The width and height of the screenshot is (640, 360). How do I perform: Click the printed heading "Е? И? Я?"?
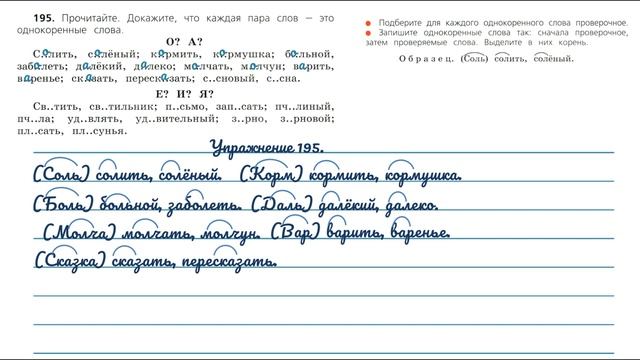(x=184, y=94)
